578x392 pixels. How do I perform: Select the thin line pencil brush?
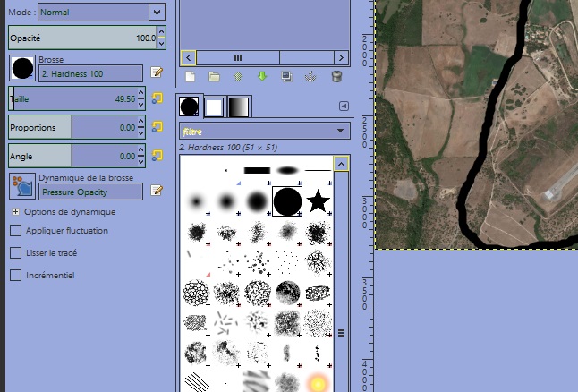click(318, 170)
